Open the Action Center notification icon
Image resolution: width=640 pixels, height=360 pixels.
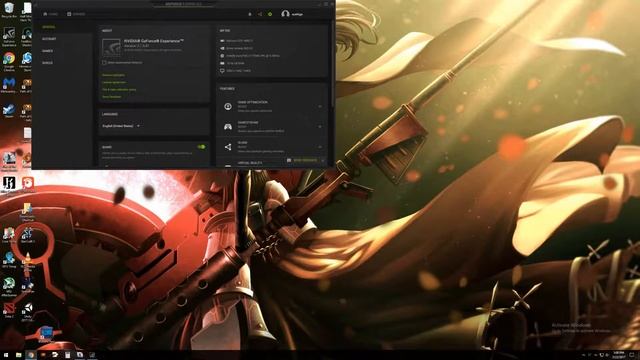[632, 355]
